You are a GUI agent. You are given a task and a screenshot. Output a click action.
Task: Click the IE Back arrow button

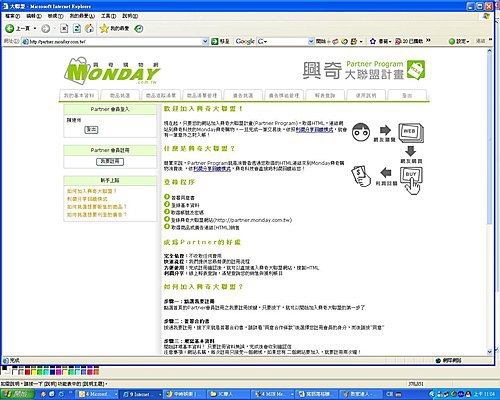10,29
